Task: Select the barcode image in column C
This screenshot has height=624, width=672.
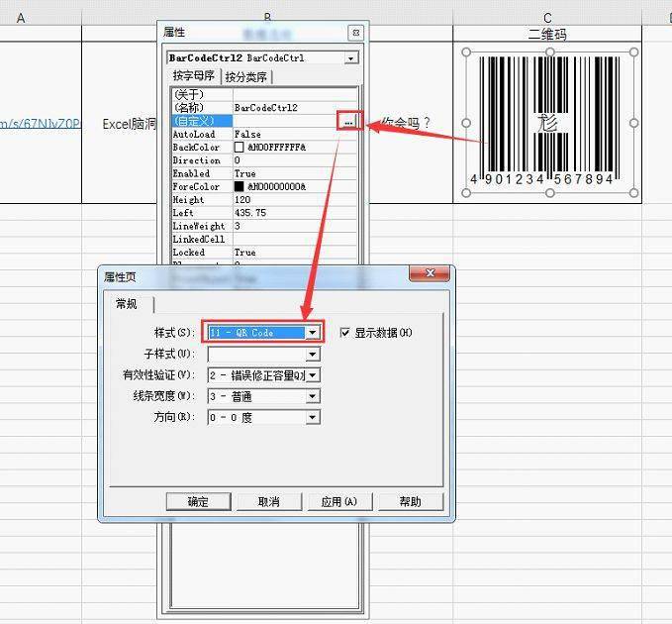Action: tap(550, 122)
